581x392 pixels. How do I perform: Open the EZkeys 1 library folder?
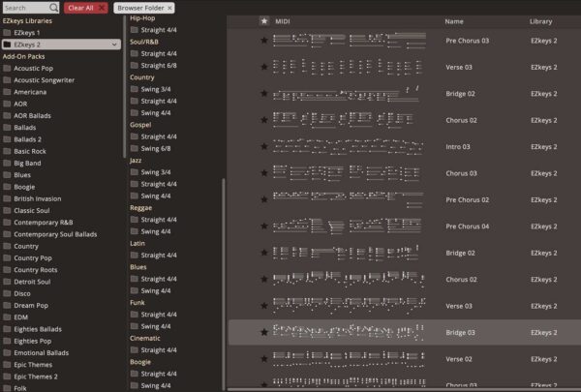click(27, 33)
